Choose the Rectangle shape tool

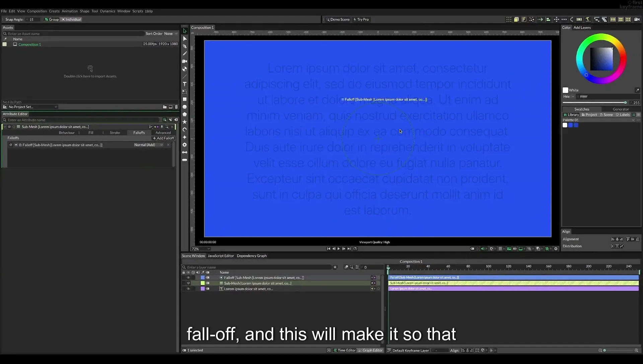pos(185,99)
